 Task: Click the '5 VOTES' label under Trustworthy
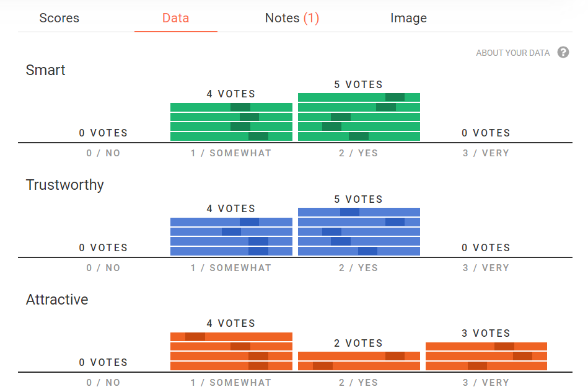tap(359, 199)
